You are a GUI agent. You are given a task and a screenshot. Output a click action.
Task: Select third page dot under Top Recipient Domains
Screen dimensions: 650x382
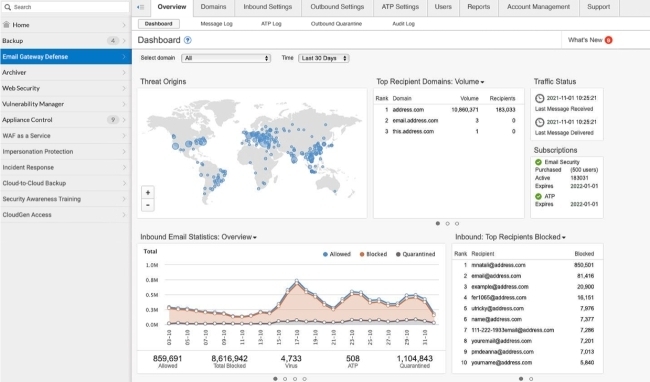pos(457,223)
